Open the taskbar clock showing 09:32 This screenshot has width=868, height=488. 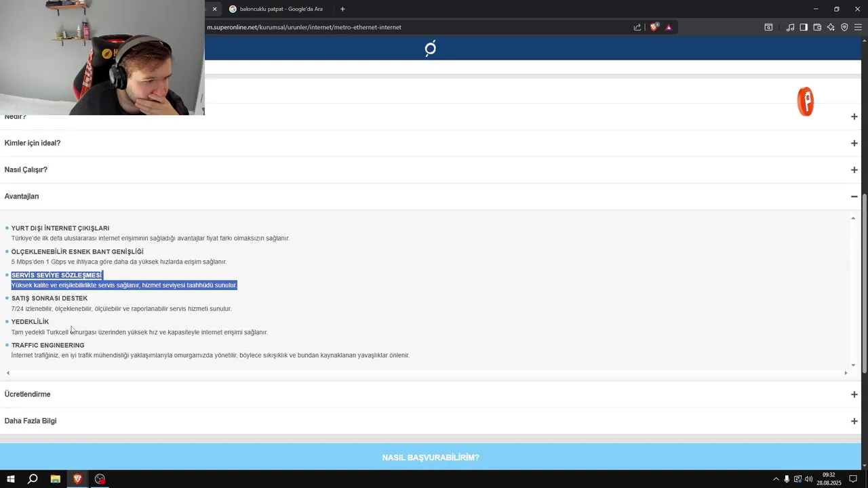point(829,479)
